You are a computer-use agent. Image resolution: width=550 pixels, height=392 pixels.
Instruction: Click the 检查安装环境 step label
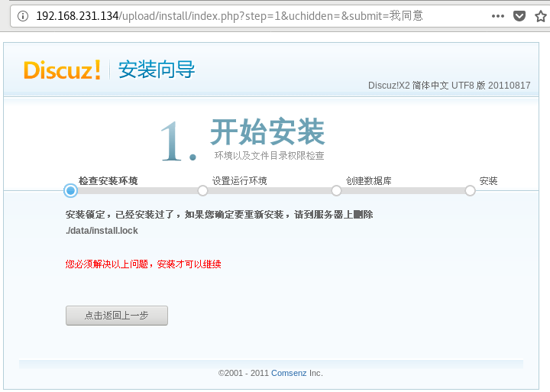[x=108, y=181]
